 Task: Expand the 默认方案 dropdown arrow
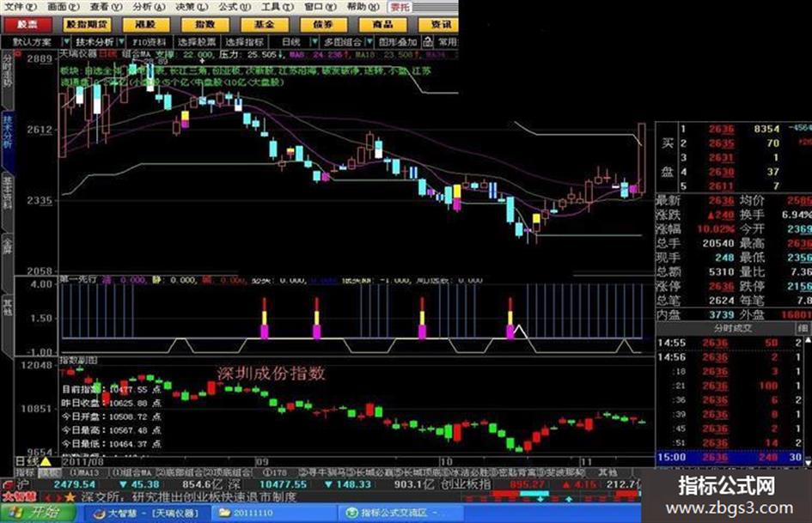(66, 41)
